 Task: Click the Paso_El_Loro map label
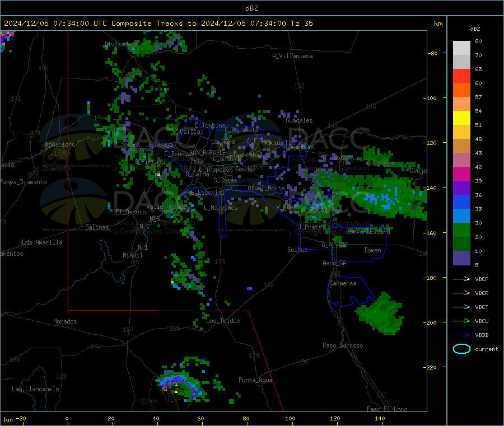tap(388, 409)
